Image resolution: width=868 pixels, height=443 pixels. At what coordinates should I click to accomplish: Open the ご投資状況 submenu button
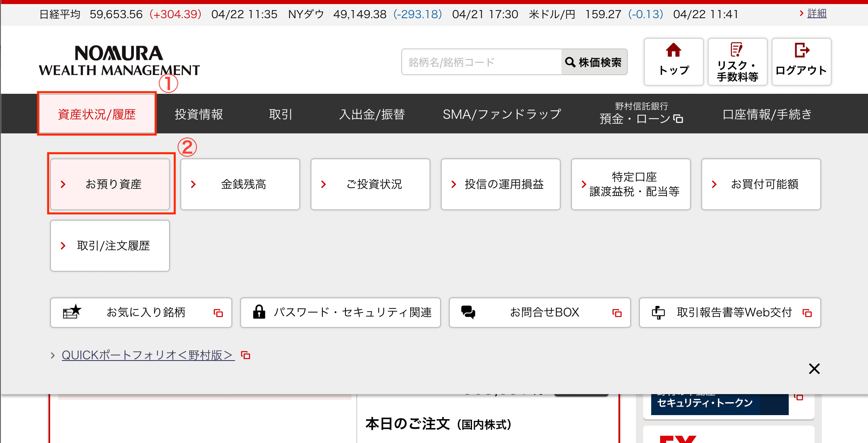(370, 184)
